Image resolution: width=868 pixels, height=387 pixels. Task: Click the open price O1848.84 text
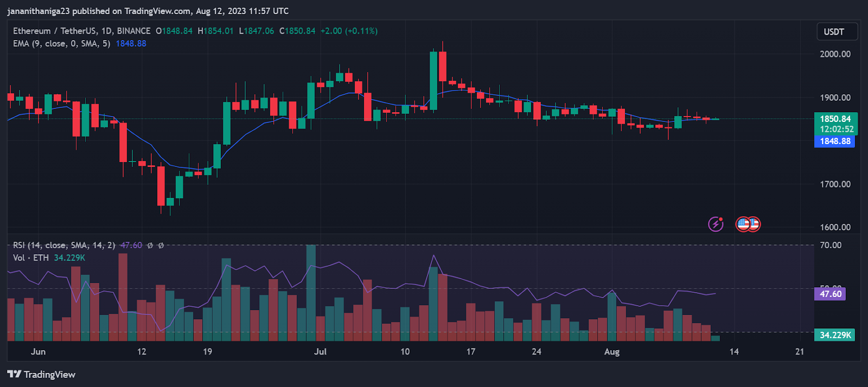174,31
